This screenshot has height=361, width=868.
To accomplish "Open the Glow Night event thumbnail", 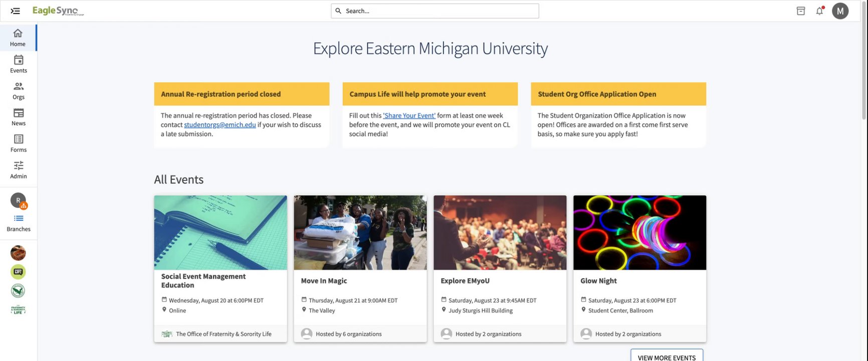I will [x=639, y=233].
